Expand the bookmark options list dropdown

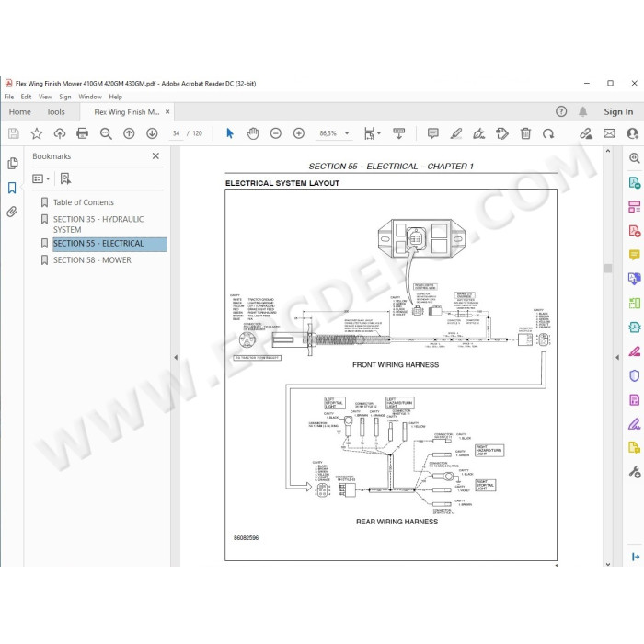pos(41,178)
